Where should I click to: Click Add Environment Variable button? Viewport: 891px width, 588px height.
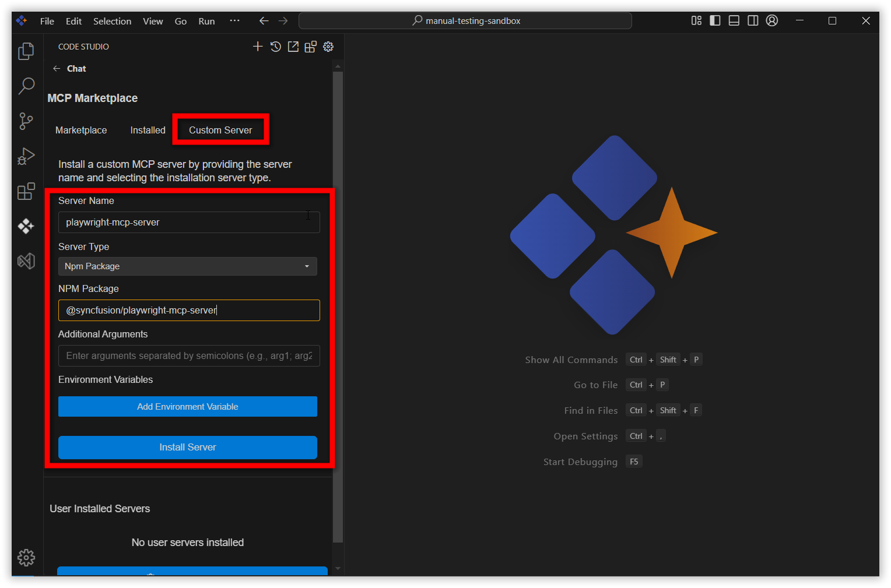188,407
